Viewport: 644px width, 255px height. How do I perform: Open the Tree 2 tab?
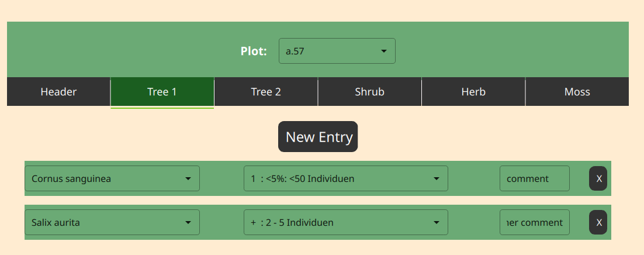[266, 92]
